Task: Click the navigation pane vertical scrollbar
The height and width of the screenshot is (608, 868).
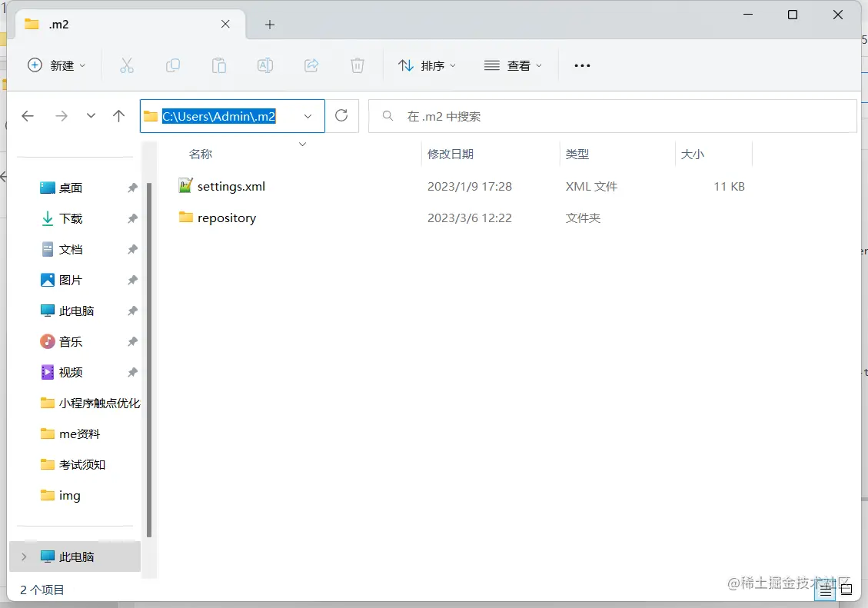Action: (x=149, y=360)
